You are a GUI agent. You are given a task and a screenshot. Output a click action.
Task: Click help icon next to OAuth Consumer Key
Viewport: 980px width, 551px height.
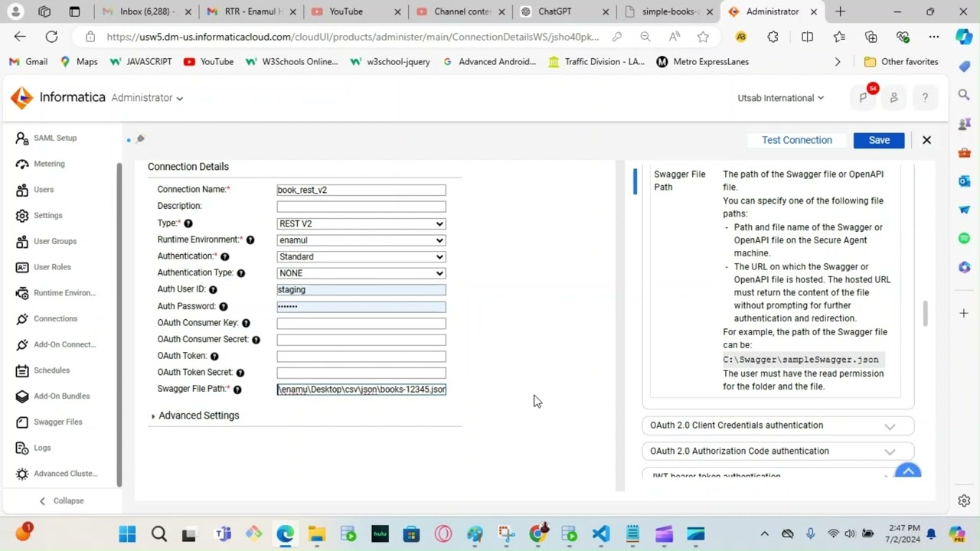(246, 323)
